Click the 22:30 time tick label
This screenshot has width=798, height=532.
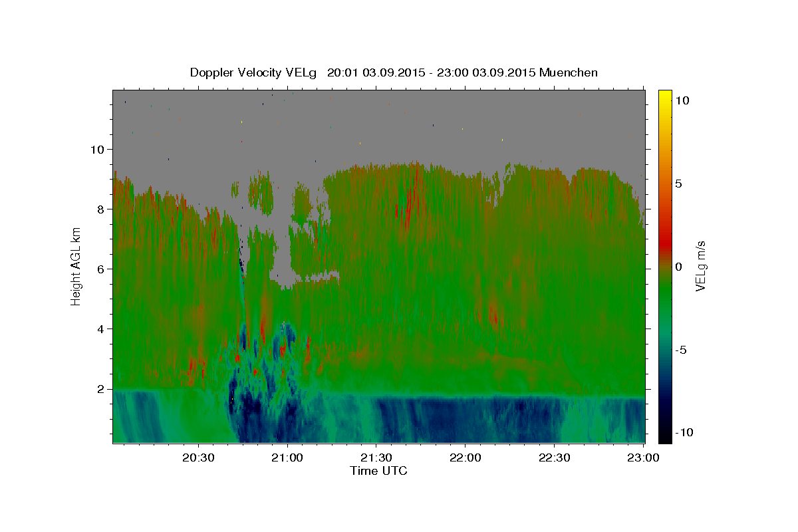[554, 458]
